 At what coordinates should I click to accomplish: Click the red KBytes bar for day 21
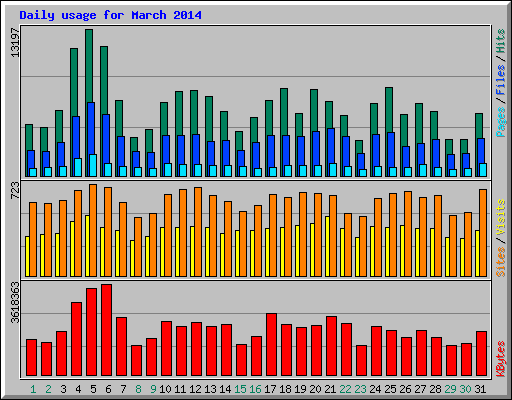click(331, 346)
